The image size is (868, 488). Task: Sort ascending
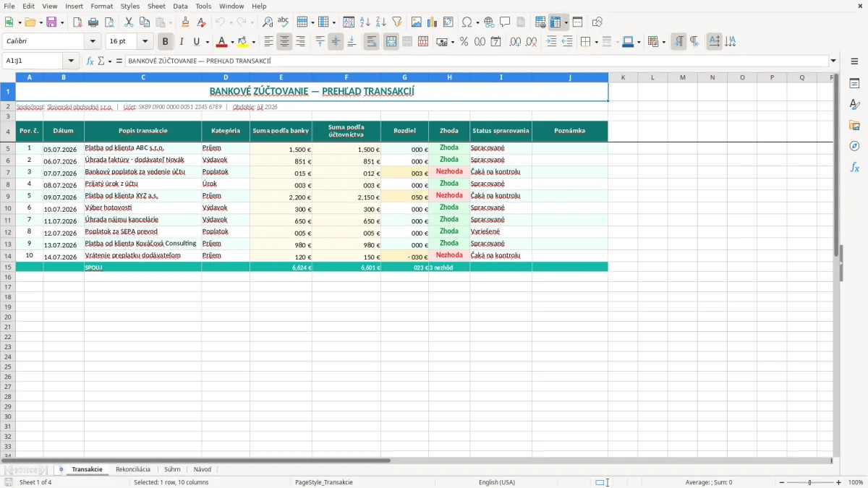coord(365,22)
